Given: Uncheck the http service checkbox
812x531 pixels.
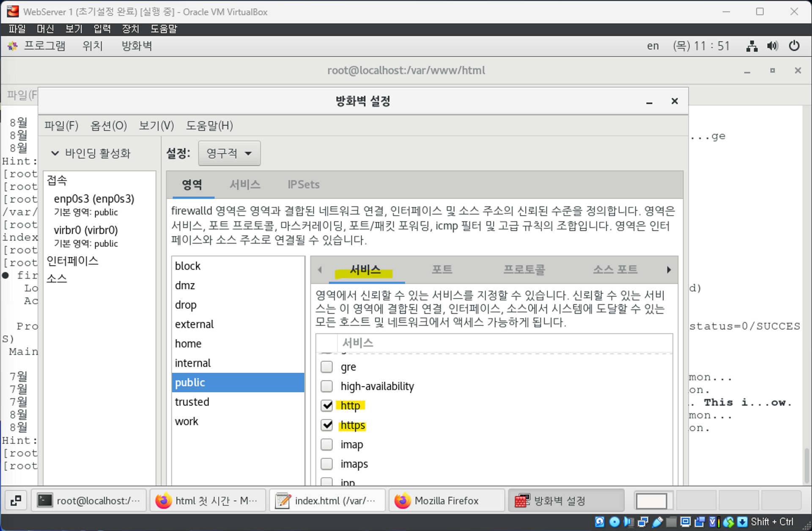Looking at the screenshot, I should (326, 405).
